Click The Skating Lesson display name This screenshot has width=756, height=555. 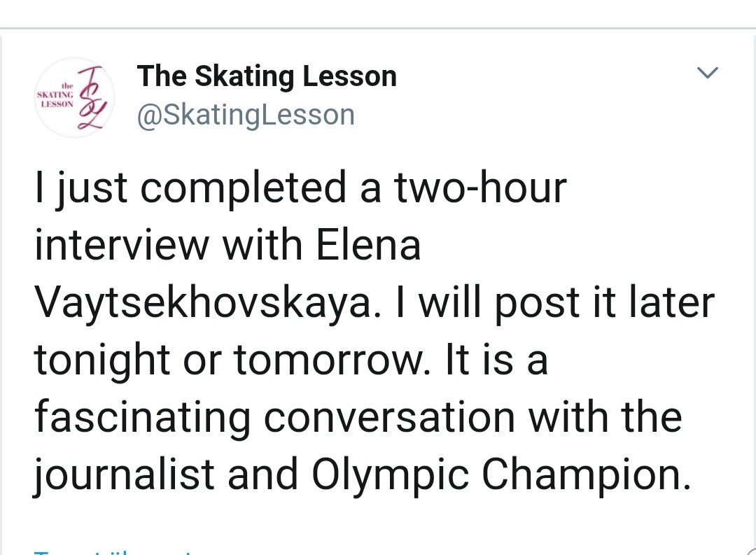point(267,76)
